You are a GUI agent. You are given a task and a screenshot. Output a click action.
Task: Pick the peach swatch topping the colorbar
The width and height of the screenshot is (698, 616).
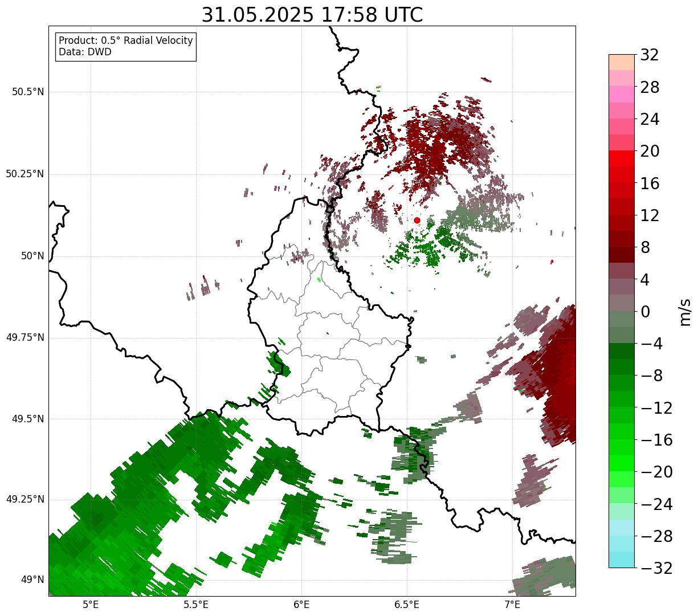pos(622,62)
